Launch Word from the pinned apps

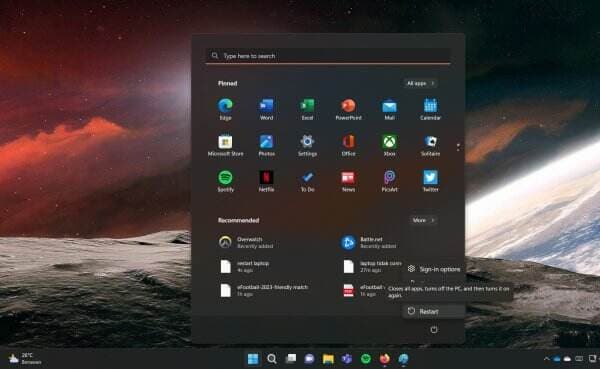pyautogui.click(x=266, y=109)
